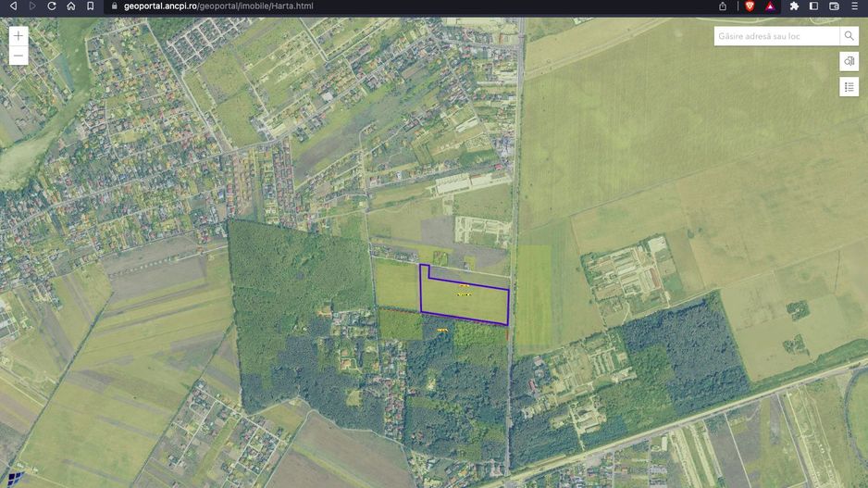This screenshot has width=868, height=488.
Task: Click the search magnifier button
Action: pos(849,36)
